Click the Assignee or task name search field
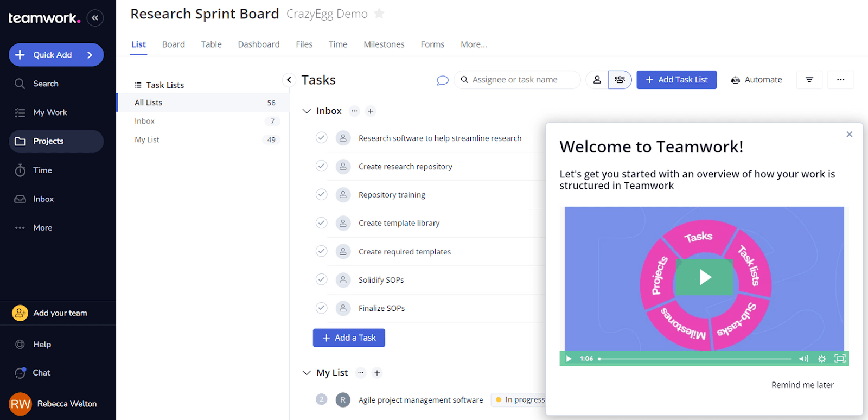The image size is (868, 420). pos(518,80)
